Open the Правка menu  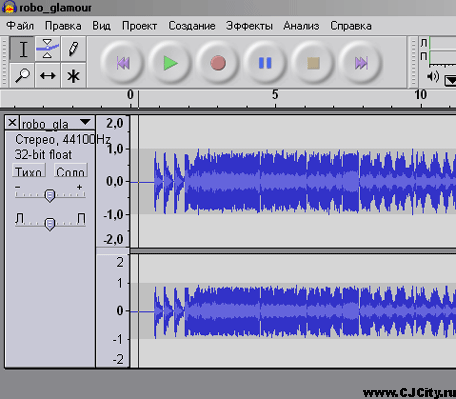63,26
